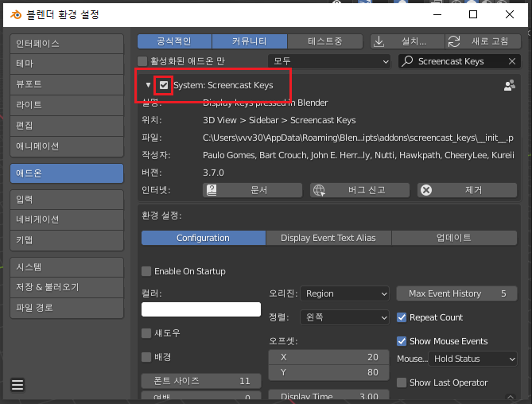Click the Screencast Keys search field
The height and width of the screenshot is (404, 532).
point(460,61)
